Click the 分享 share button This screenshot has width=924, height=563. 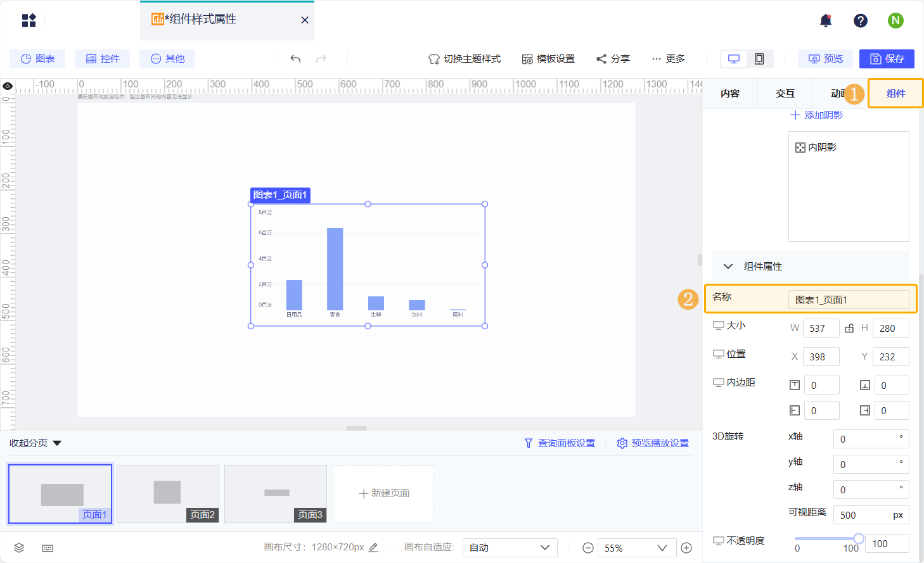coord(613,59)
